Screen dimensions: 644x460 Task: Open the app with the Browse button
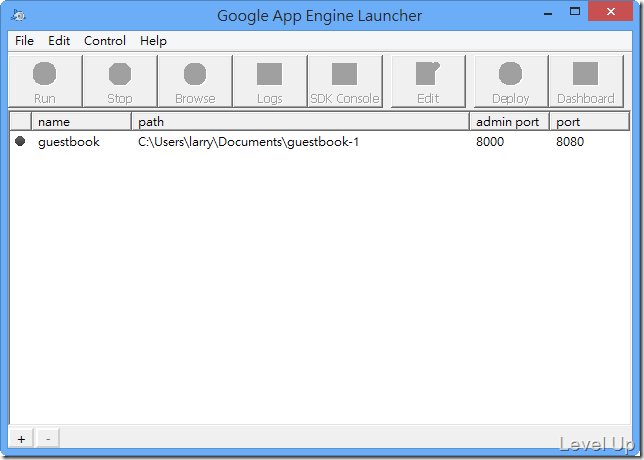click(195, 81)
